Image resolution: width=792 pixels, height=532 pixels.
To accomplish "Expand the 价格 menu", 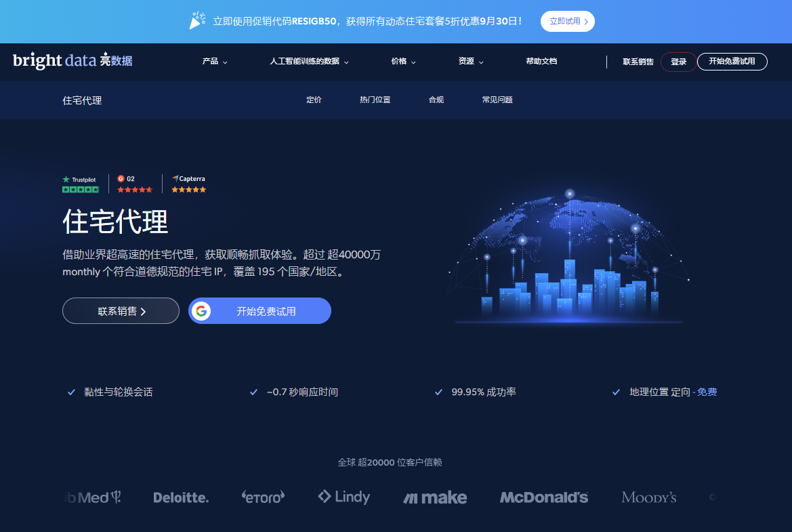I will click(x=403, y=61).
